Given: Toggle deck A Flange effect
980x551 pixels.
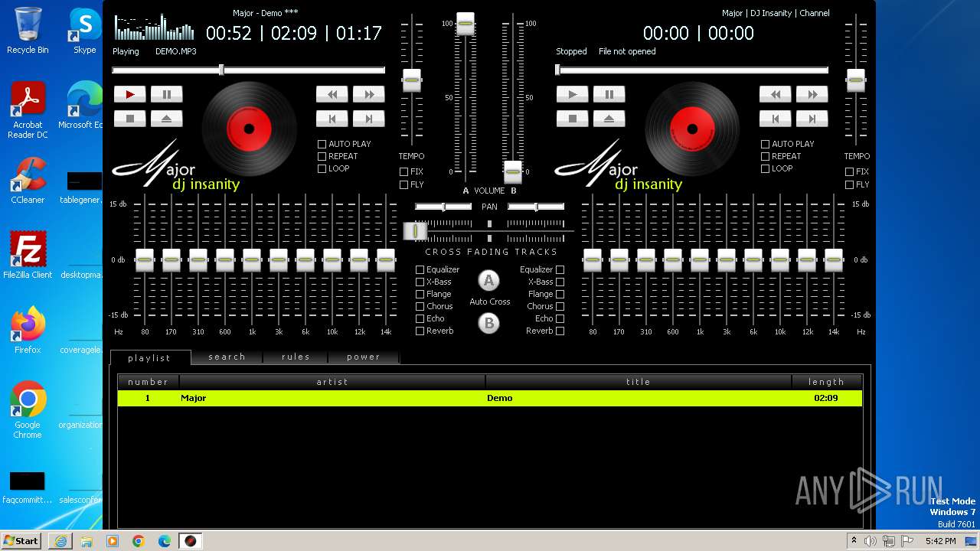Looking at the screenshot, I should [x=420, y=294].
